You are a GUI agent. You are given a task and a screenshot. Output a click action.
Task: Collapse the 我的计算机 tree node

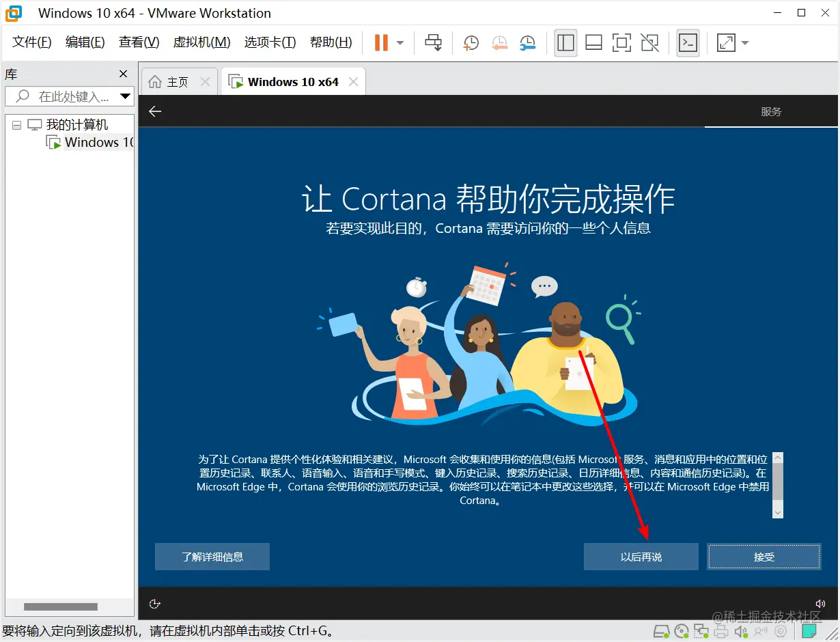[16, 125]
